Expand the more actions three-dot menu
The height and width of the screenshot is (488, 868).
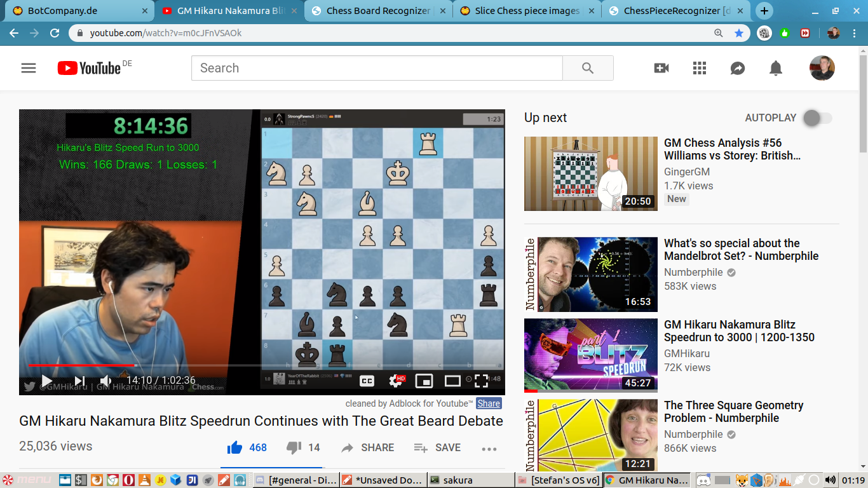pos(489,449)
